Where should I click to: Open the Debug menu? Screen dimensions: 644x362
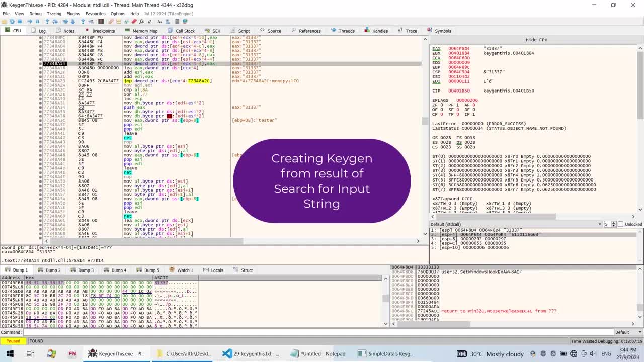pos(35,14)
